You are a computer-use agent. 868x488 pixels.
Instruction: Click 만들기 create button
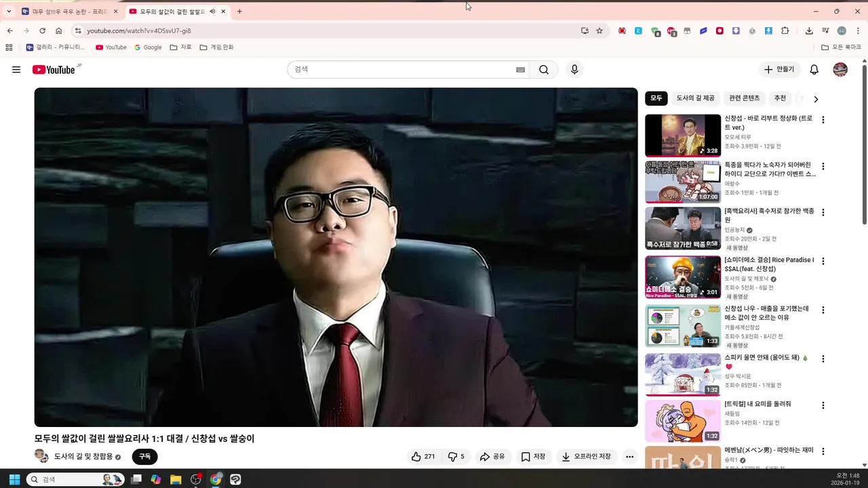779,70
